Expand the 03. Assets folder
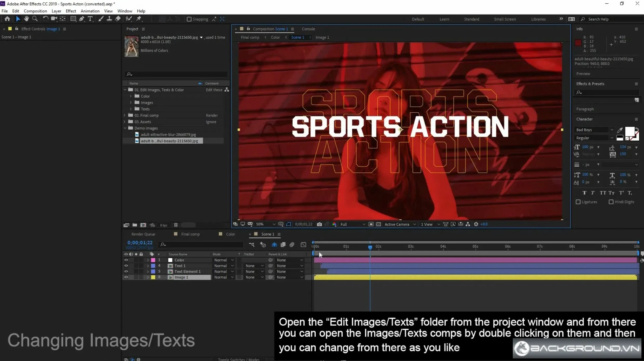The height and width of the screenshot is (361, 644). tap(125, 122)
